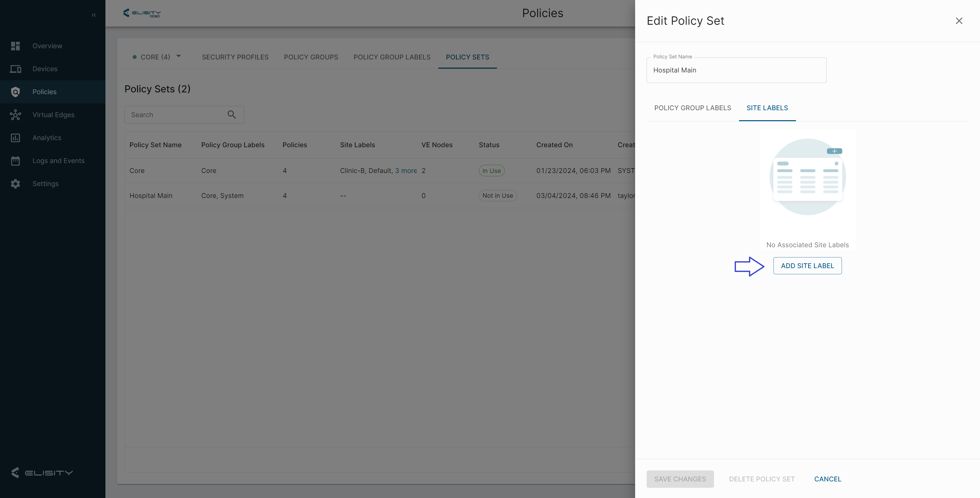The width and height of the screenshot is (980, 498).
Task: Click the Virtual Edges network icon
Action: tap(15, 115)
